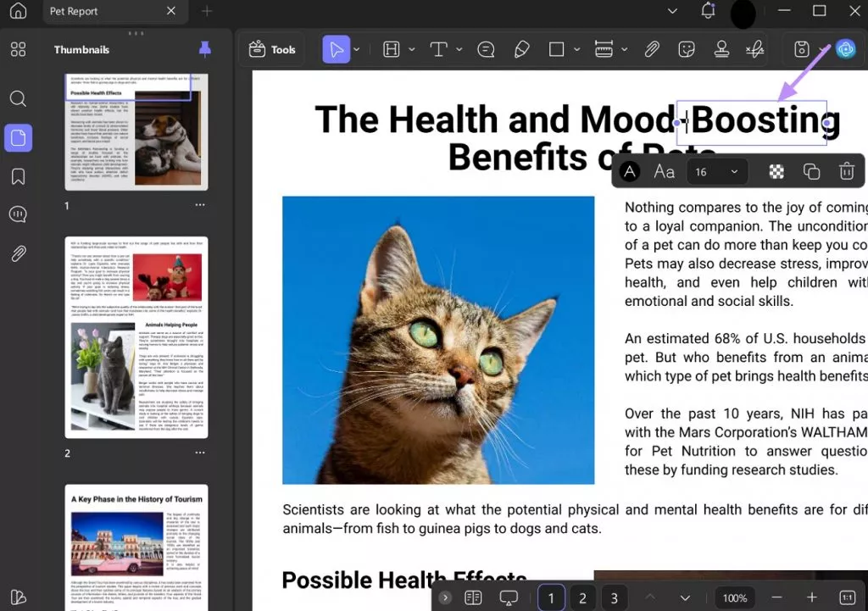Select the Sticker tool
This screenshot has height=611, width=868.
(687, 49)
